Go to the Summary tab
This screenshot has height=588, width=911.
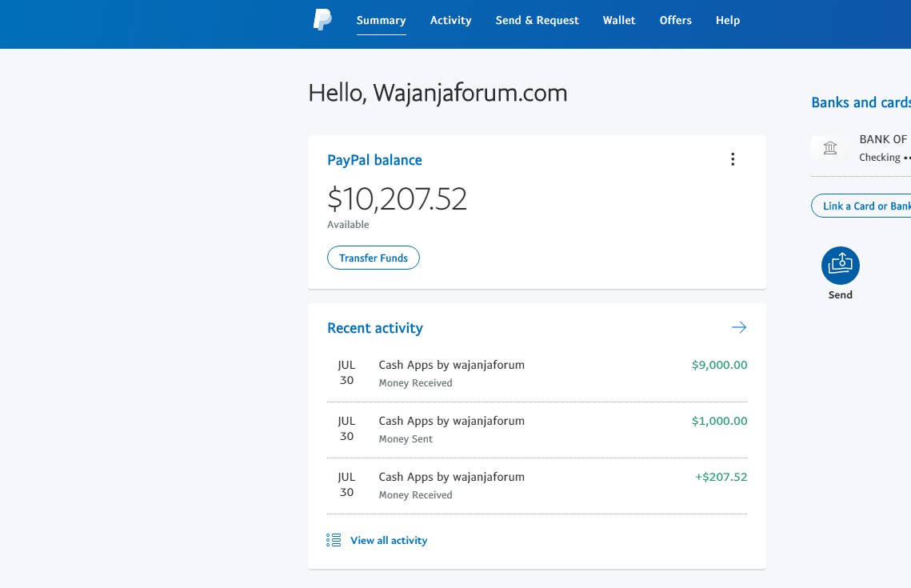tap(382, 20)
